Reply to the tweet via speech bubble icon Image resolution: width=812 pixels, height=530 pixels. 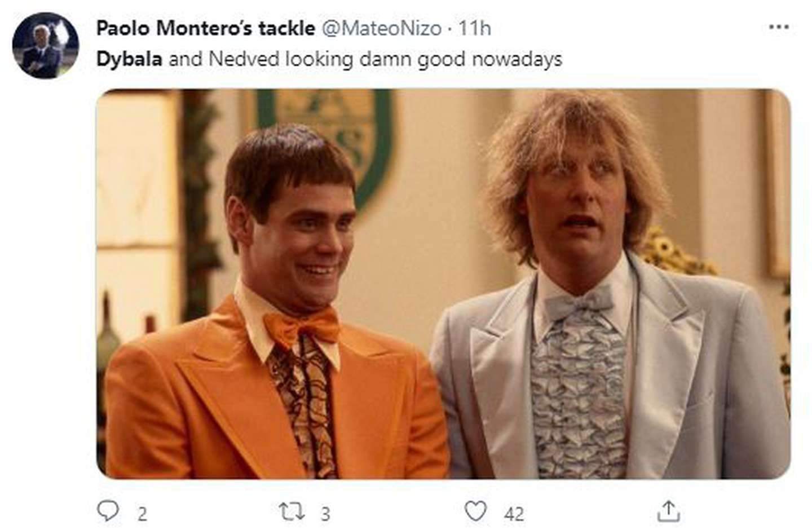click(x=107, y=511)
